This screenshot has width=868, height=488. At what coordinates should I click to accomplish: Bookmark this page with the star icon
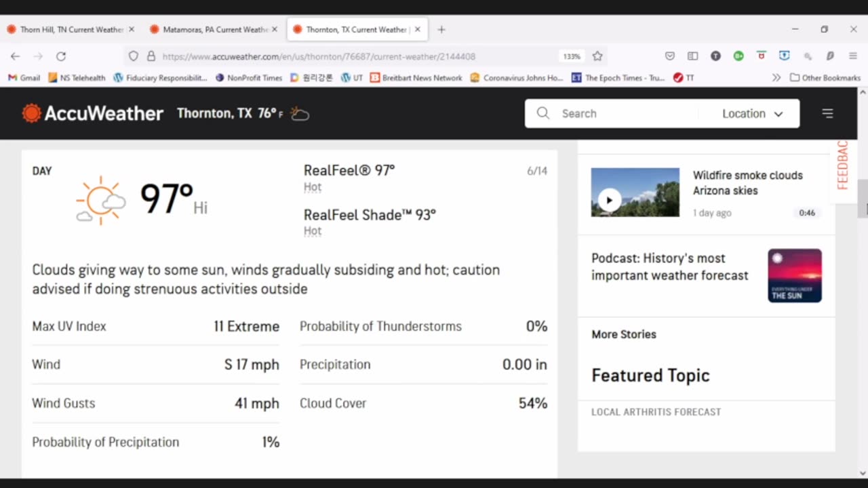click(x=597, y=56)
